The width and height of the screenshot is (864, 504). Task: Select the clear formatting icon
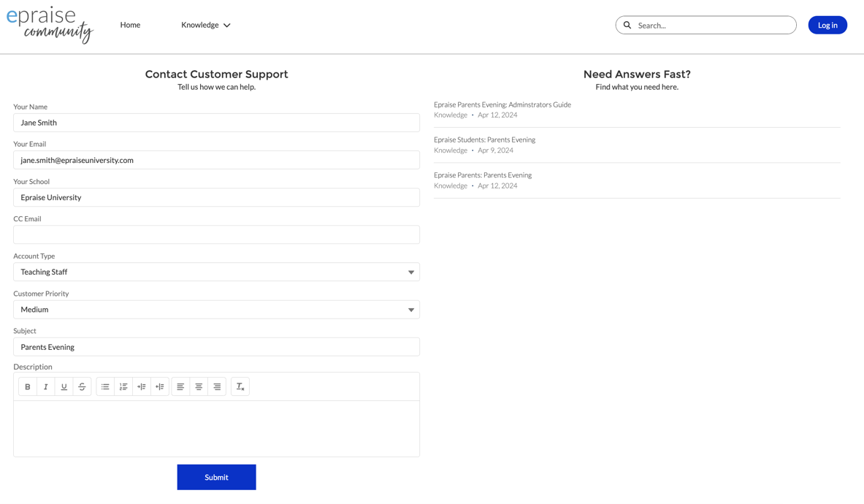pyautogui.click(x=240, y=386)
